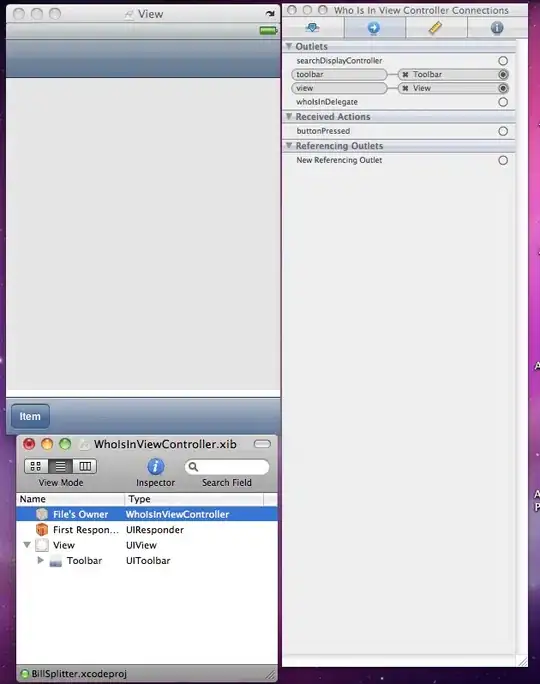This screenshot has height=684, width=540.
Task: Click the search field in xib window
Action: pyautogui.click(x=227, y=467)
